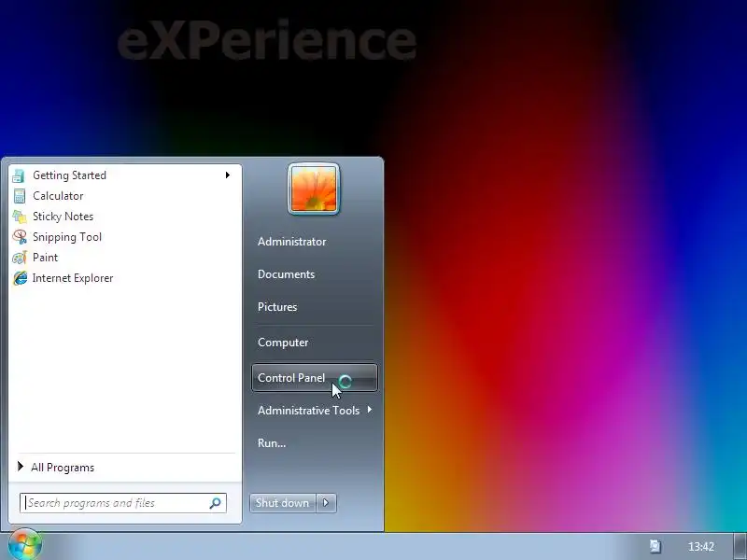Click the Getting Started icon
The image size is (747, 560).
tap(19, 175)
